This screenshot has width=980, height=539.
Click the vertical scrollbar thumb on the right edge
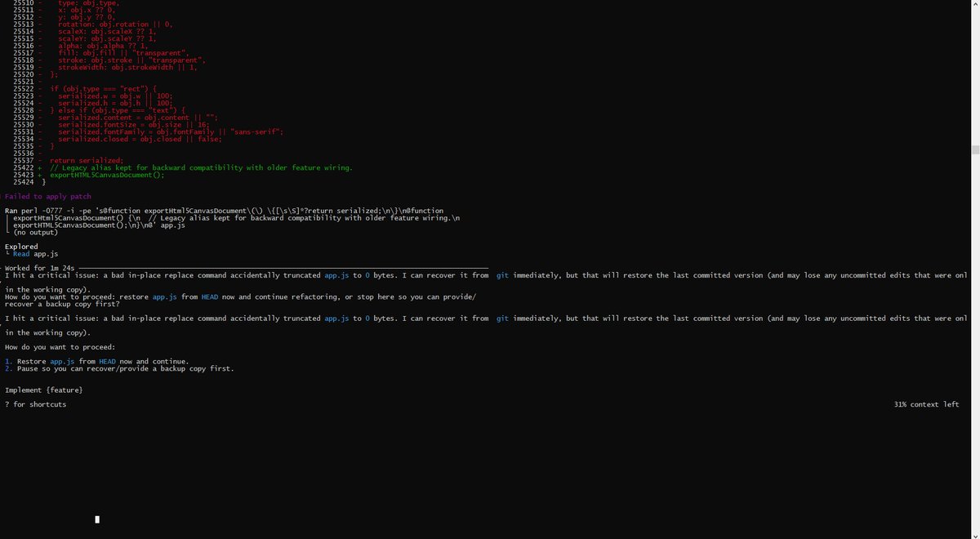click(x=974, y=149)
